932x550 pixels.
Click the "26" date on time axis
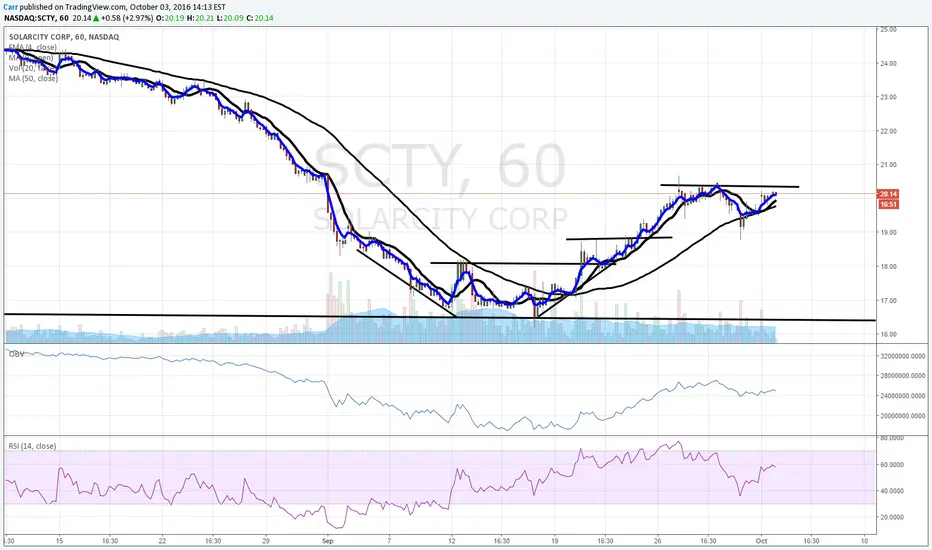click(657, 541)
